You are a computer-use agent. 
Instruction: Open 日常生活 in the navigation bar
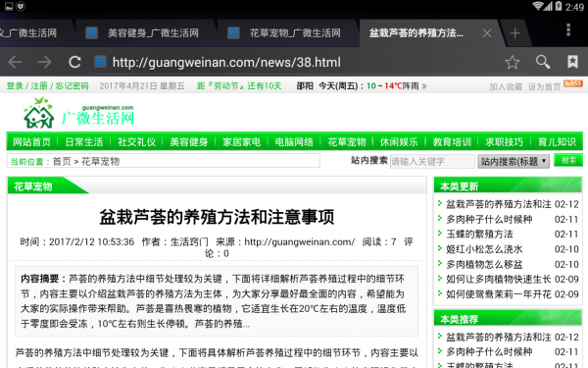pos(84,142)
